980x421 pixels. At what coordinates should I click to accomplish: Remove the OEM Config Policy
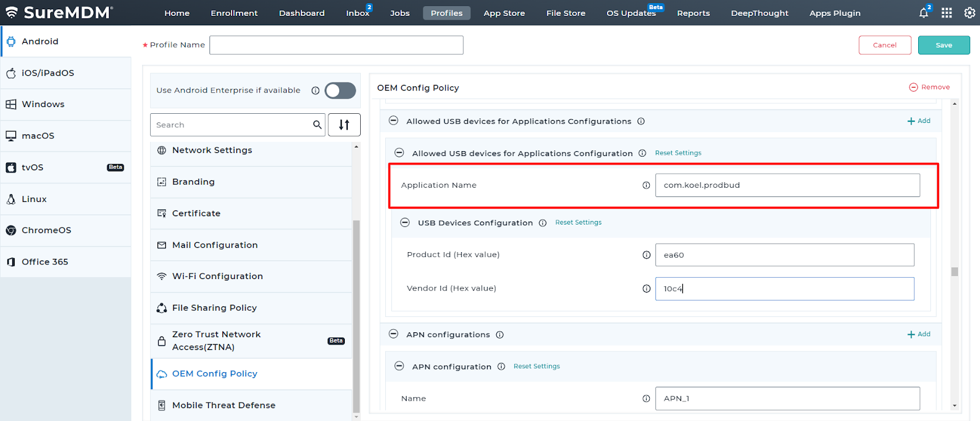tap(929, 88)
